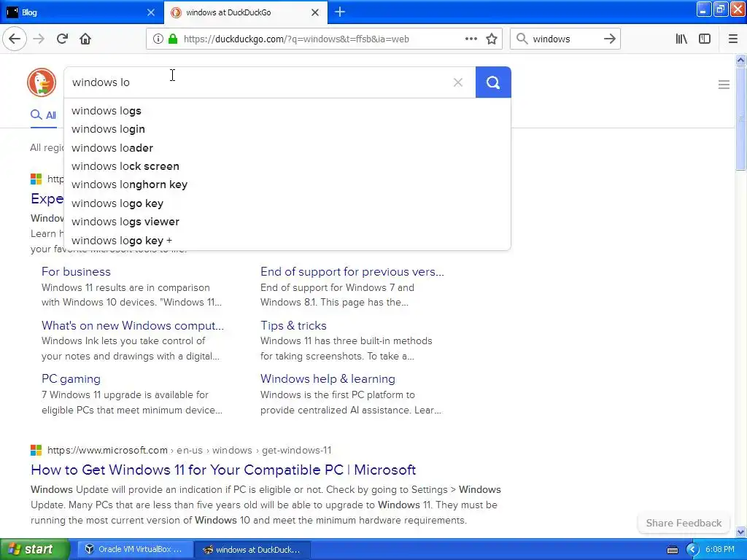Open a new browser tab
747x560 pixels.
[340, 12]
